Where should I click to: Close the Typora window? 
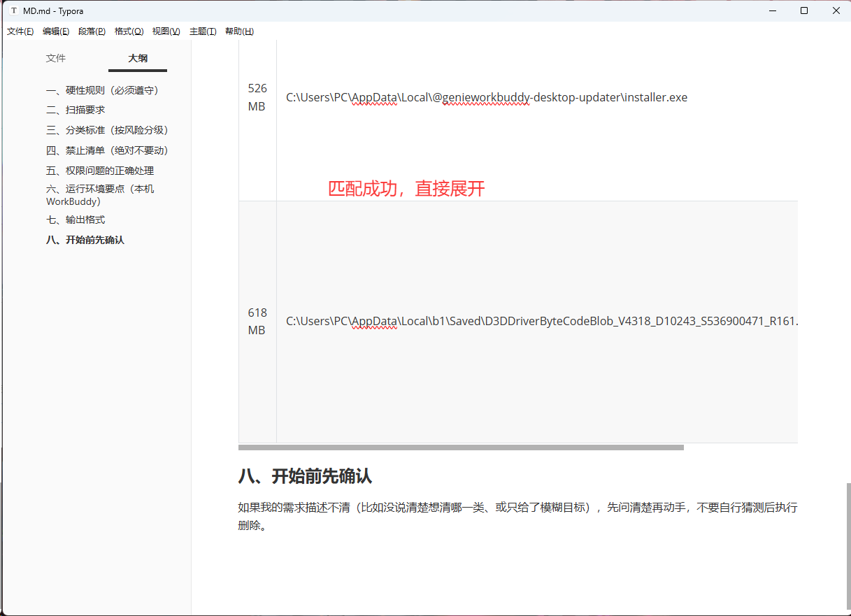836,11
